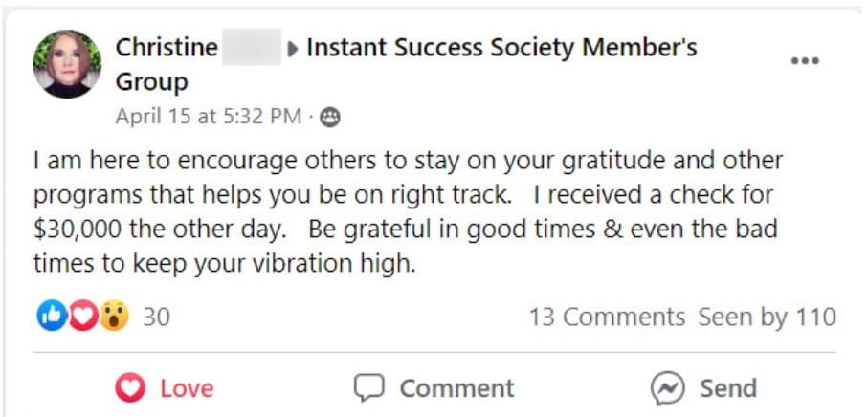The height and width of the screenshot is (417, 868).
Task: Expand the 13 Comments link
Action: click(x=607, y=317)
